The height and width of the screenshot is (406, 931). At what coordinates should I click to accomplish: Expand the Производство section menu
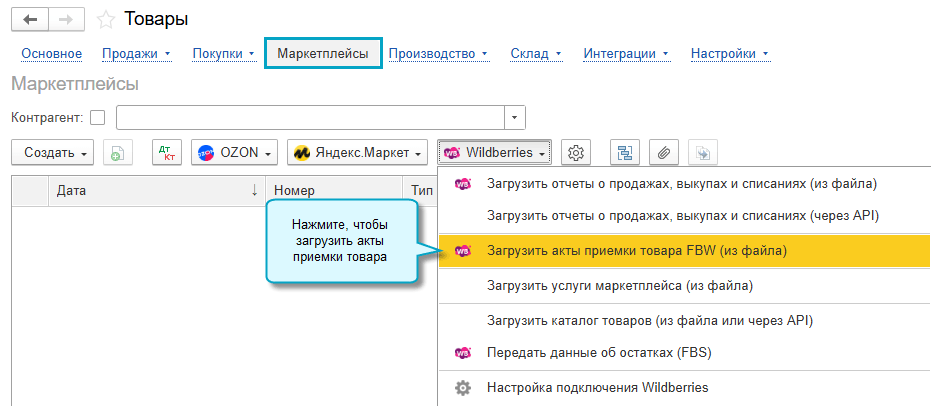(438, 53)
